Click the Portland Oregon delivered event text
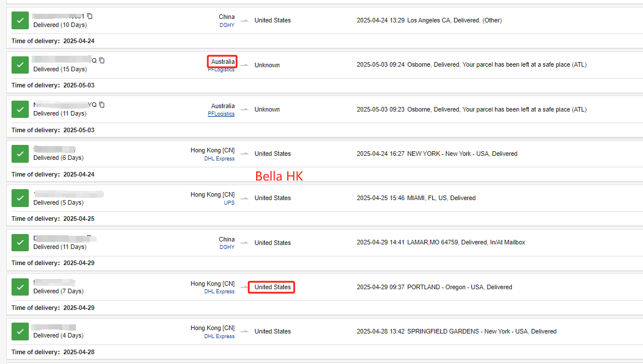 click(x=459, y=287)
